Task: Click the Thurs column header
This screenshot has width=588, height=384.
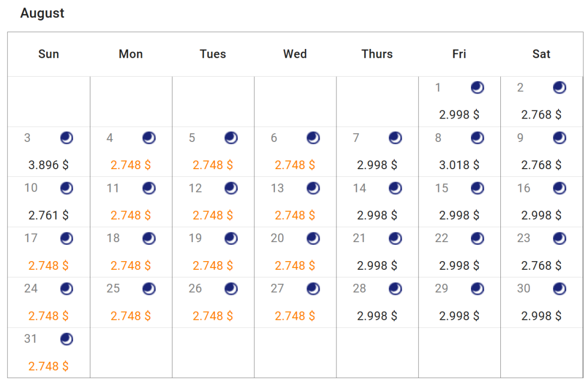Action: [377, 54]
